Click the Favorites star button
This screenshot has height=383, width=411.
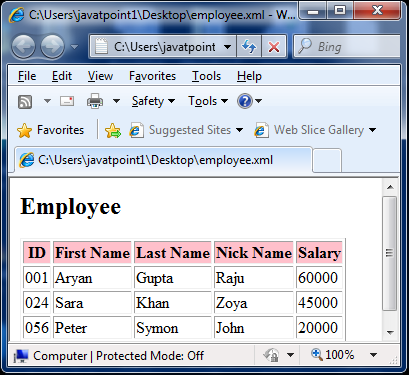51,130
